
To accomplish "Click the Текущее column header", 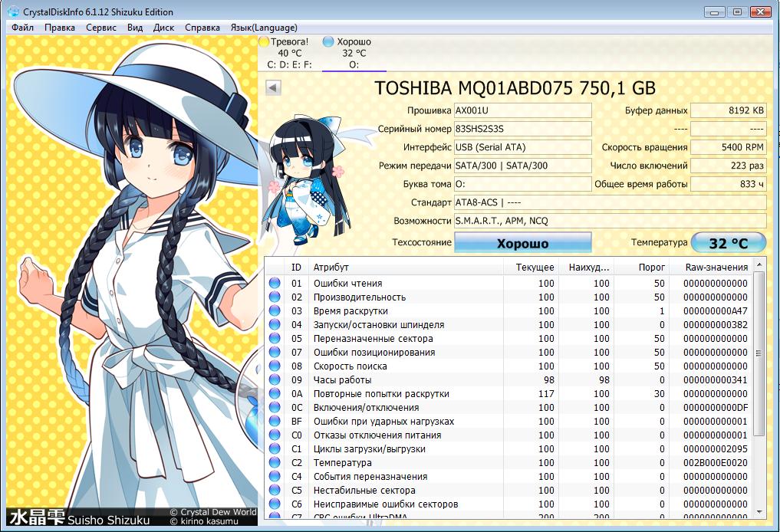I will coord(532,267).
